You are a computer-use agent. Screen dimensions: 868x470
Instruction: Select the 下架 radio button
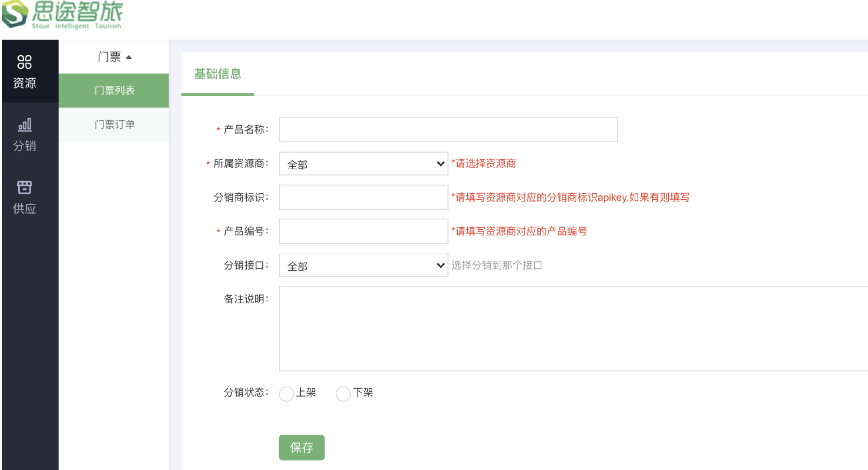tap(343, 394)
